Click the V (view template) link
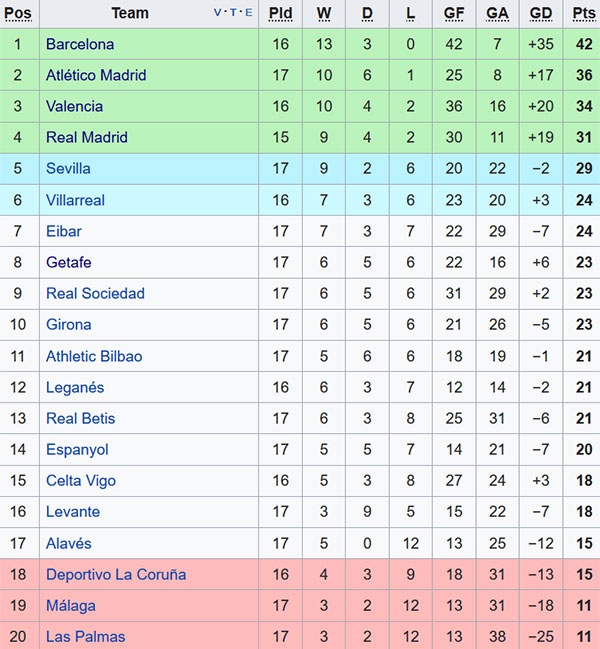Screen dimensions: 600x649 [218, 13]
